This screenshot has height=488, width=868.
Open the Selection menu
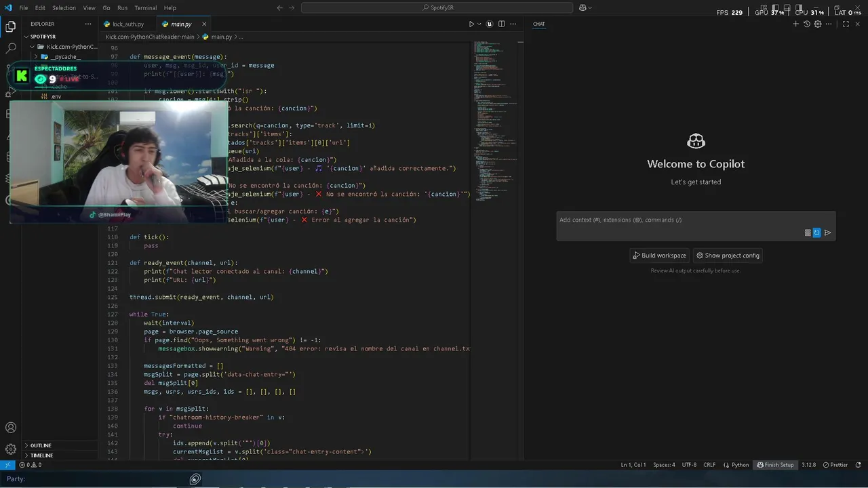pos(64,7)
